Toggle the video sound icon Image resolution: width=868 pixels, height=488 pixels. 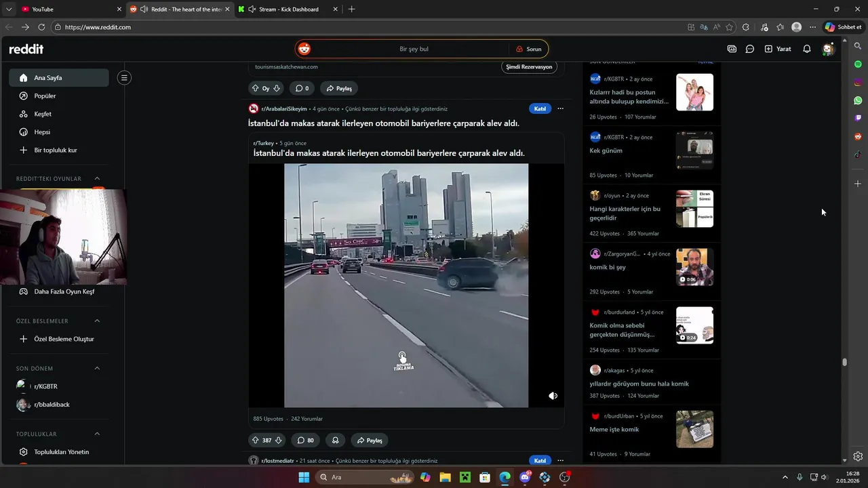pyautogui.click(x=553, y=396)
